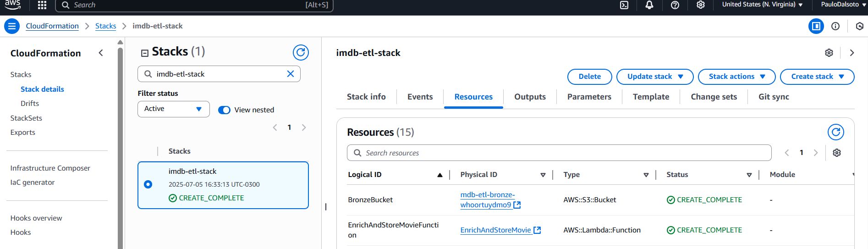Open StackSets in the sidebar
Viewport: 868px width, 249px height.
click(x=26, y=118)
